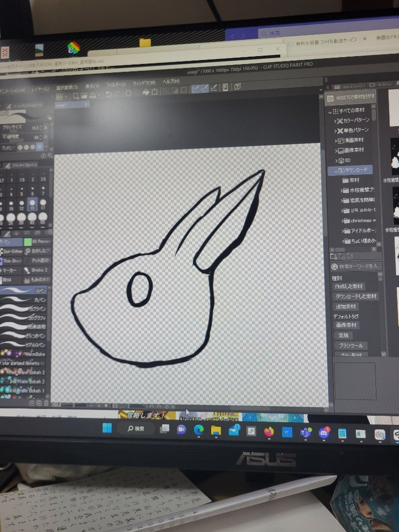Screen dimensions: 399x532
Task: Expand the カラーパターン folder
Action: click(x=335, y=121)
